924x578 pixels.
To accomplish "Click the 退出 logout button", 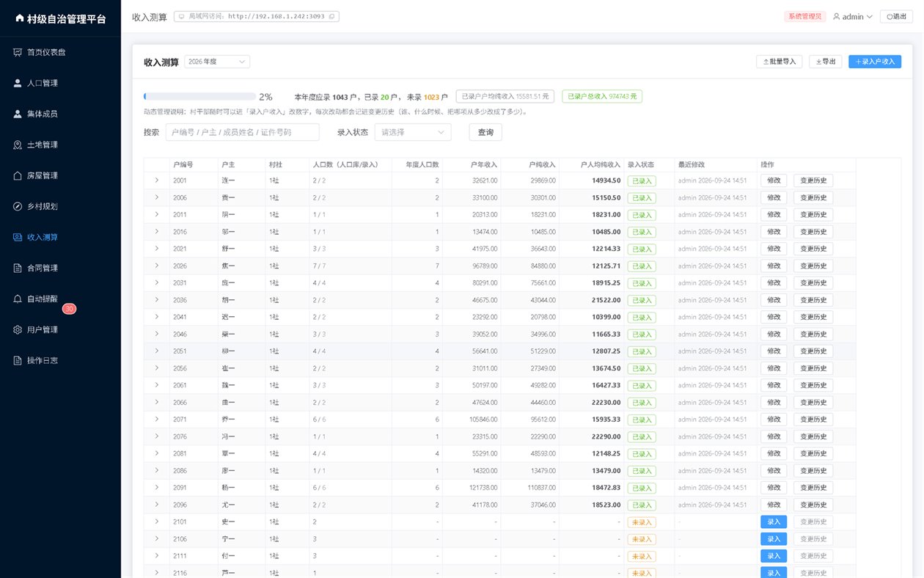I will pos(896,16).
